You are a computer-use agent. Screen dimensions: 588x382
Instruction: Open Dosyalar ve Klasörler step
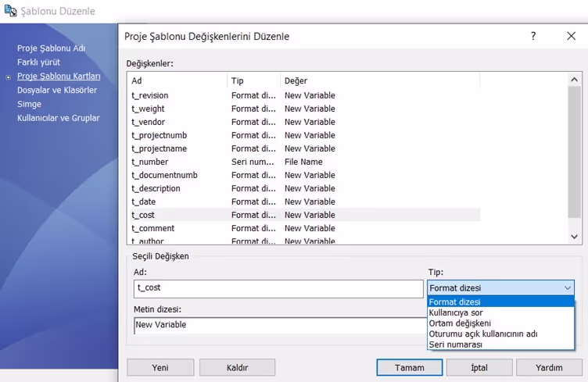coord(57,90)
